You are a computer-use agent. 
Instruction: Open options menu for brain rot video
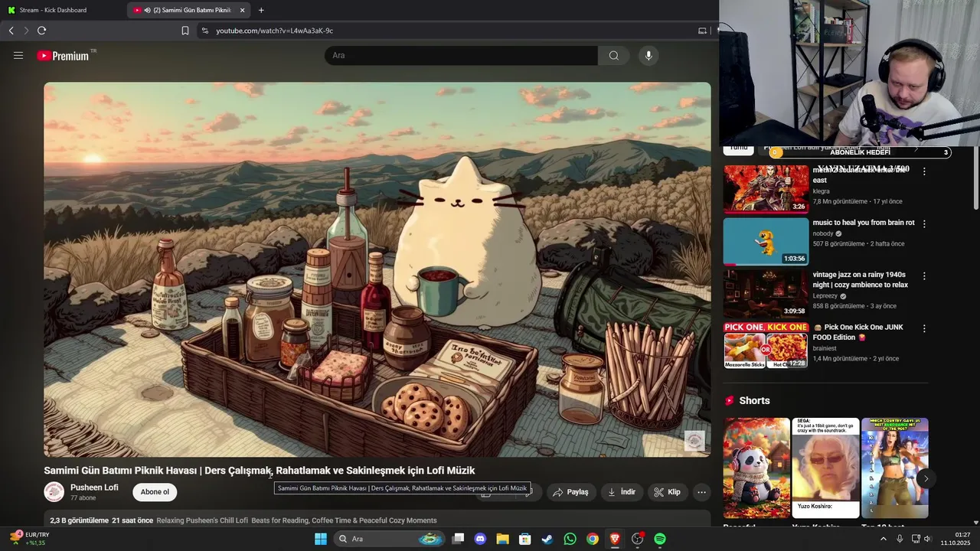924,224
